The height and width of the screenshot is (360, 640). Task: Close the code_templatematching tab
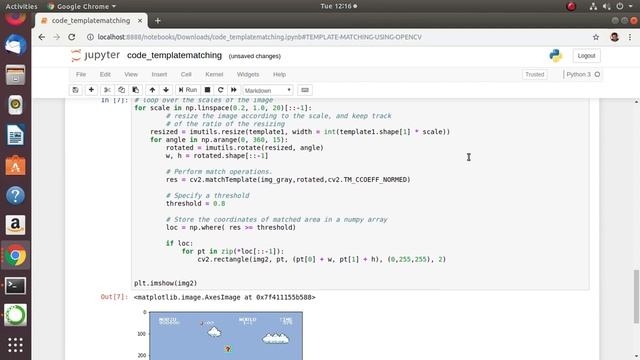point(140,20)
